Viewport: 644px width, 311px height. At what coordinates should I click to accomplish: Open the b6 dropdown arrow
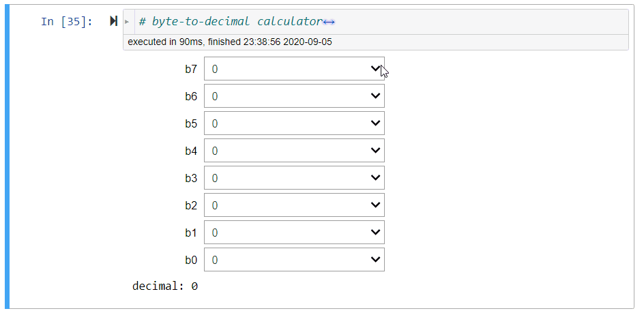point(375,96)
